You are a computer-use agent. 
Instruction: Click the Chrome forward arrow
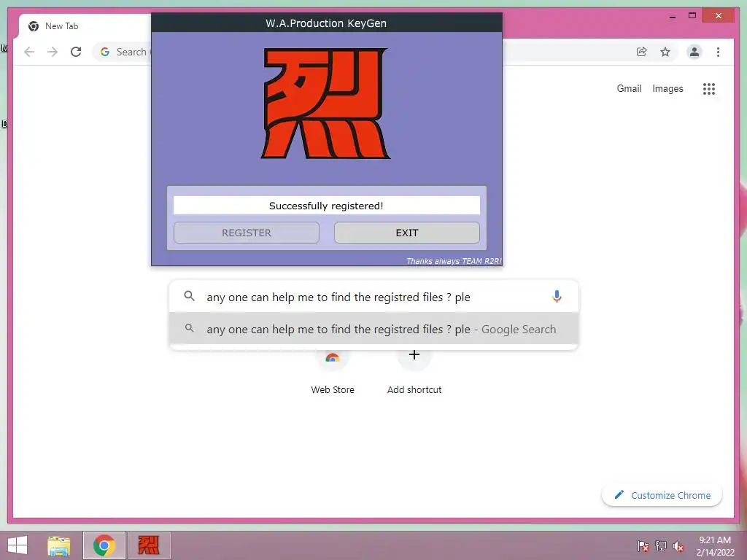(53, 52)
